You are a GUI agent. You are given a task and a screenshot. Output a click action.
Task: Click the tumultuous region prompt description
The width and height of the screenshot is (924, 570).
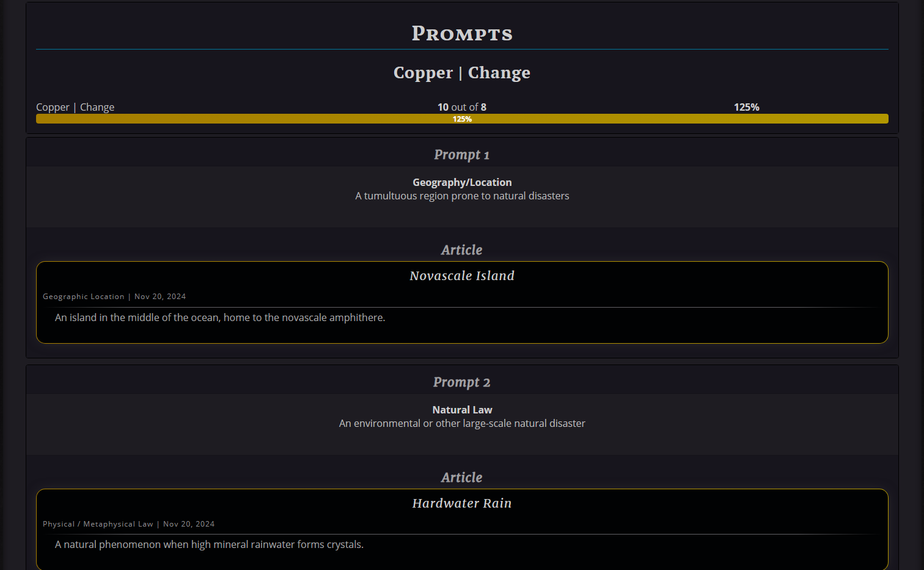click(x=462, y=196)
